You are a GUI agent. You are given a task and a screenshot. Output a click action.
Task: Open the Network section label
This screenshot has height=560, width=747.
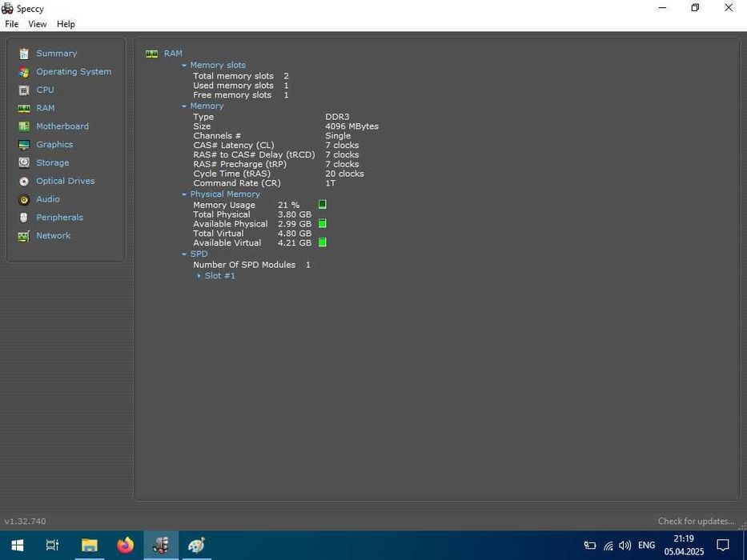54,236
